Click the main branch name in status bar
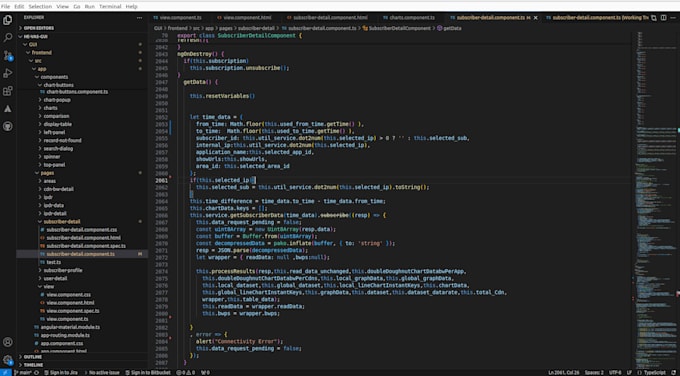Image resolution: width=680 pixels, height=376 pixels. tap(23, 373)
